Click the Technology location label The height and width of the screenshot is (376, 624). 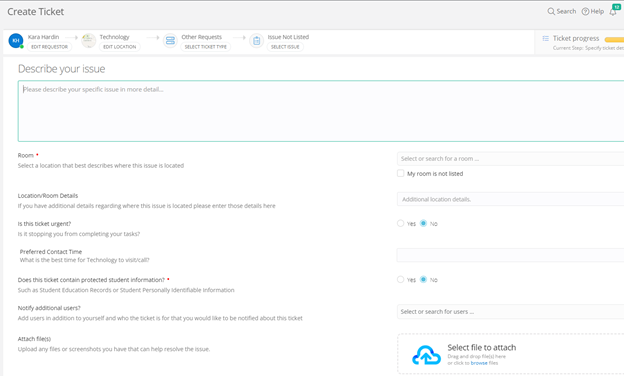[x=114, y=37]
